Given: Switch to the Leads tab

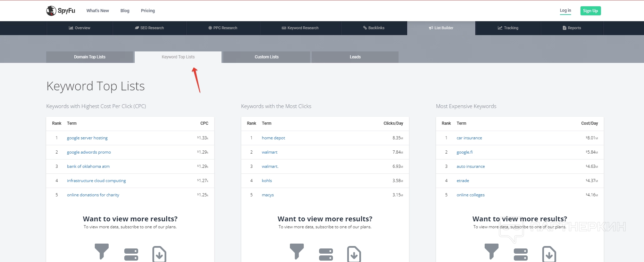Looking at the screenshot, I should point(355,57).
